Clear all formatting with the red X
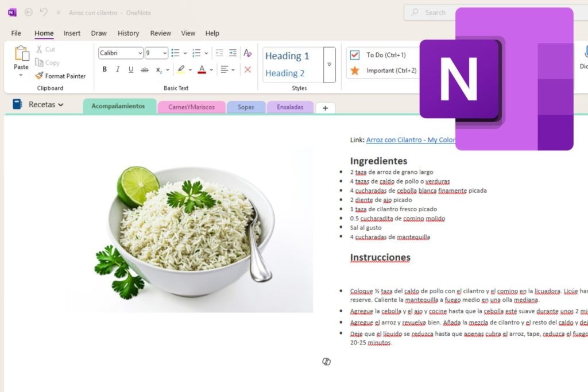 point(247,69)
